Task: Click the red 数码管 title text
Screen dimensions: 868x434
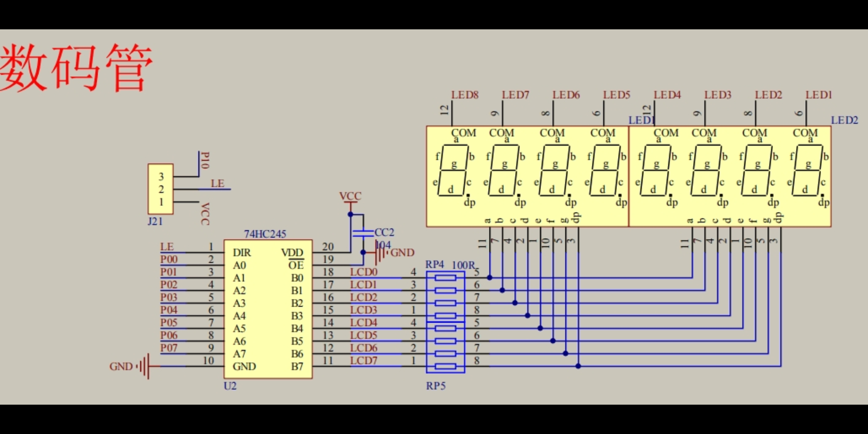Action: pos(76,68)
